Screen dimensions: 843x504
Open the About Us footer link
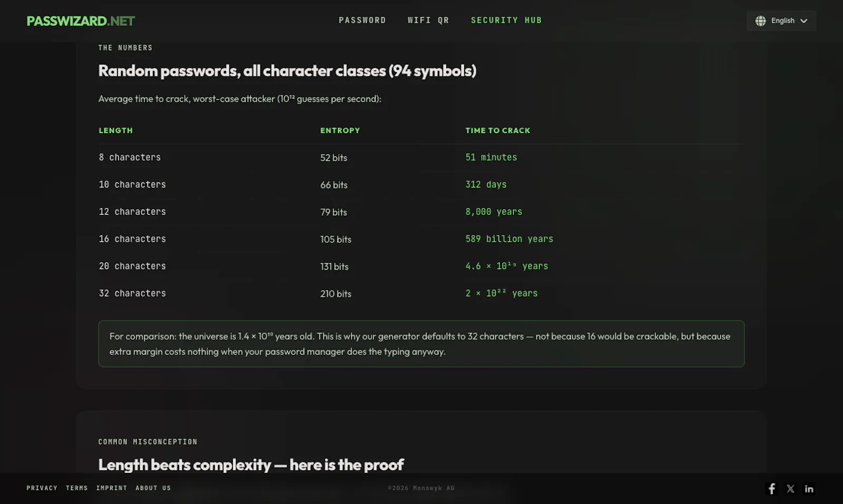tap(153, 488)
